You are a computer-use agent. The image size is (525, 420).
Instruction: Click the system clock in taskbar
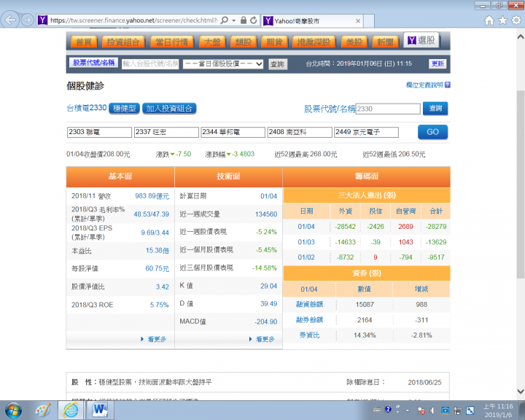click(498, 411)
